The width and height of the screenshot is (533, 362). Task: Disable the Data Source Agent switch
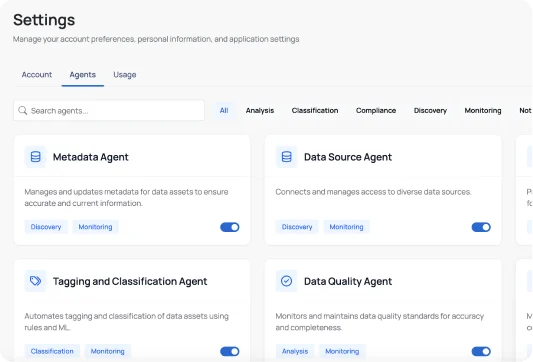(x=481, y=227)
